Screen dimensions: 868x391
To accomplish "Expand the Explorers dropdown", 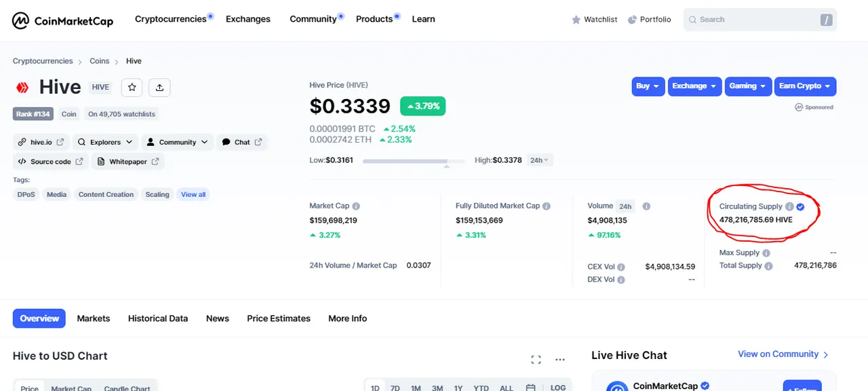I will pyautogui.click(x=105, y=142).
